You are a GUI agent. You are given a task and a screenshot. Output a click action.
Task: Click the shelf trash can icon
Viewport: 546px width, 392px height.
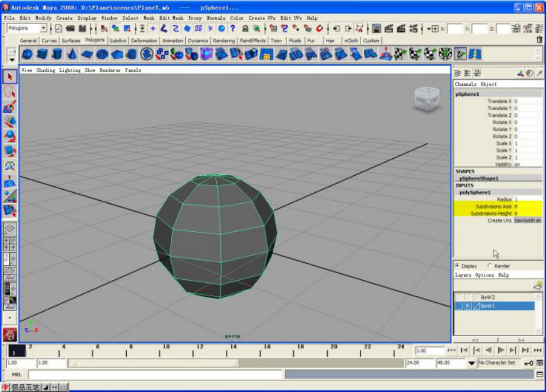pos(539,40)
